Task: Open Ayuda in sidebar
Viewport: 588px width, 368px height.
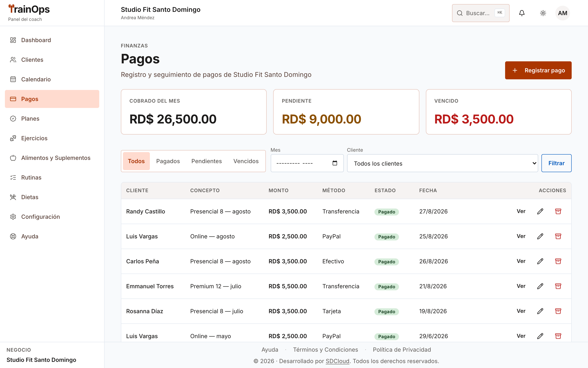Action: (52, 236)
